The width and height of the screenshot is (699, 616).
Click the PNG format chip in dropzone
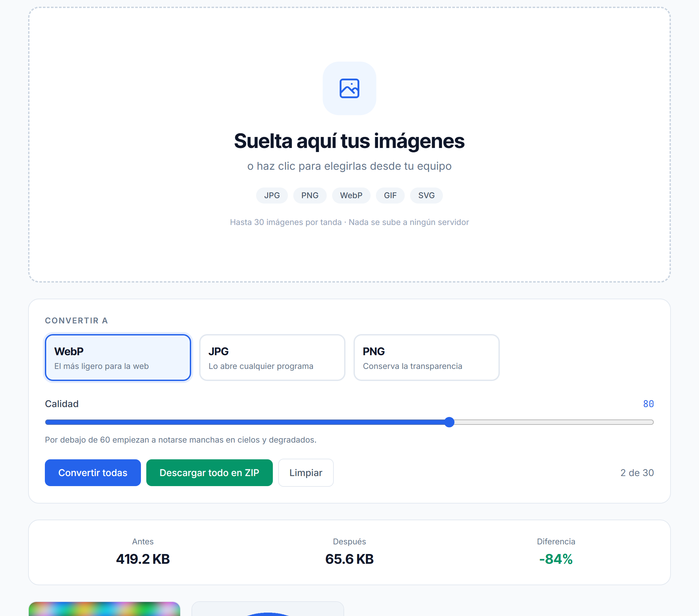310,195
